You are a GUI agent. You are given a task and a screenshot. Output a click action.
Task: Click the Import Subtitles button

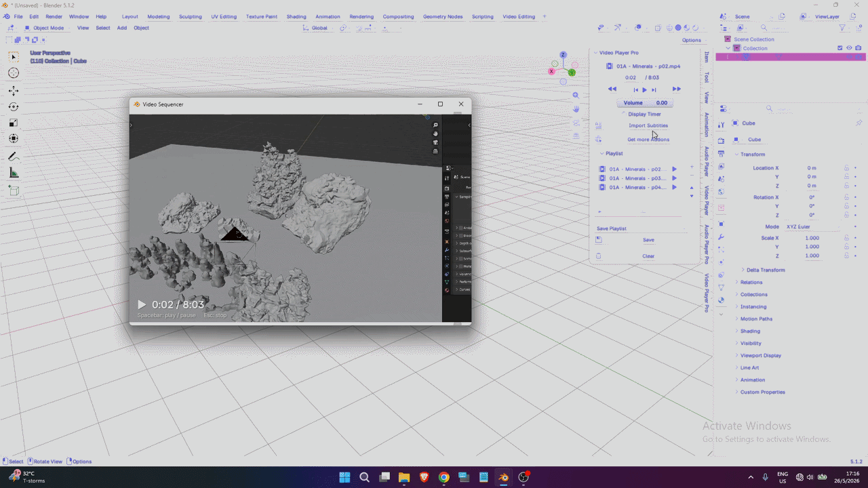(648, 125)
